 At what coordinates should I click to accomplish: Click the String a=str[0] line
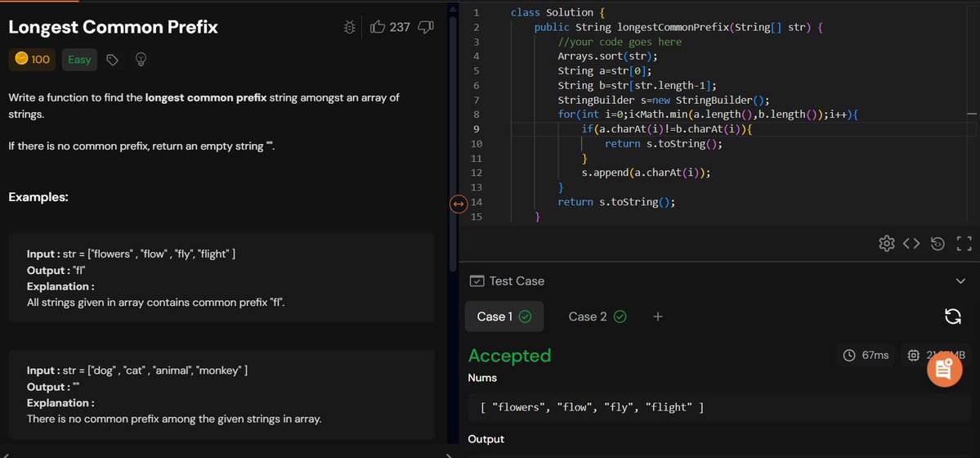click(x=604, y=70)
